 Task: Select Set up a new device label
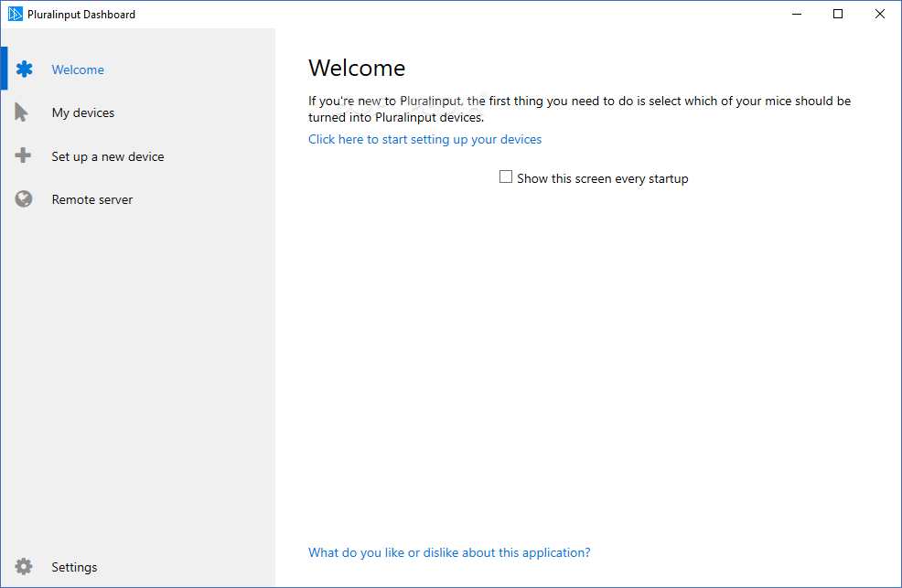tap(108, 156)
